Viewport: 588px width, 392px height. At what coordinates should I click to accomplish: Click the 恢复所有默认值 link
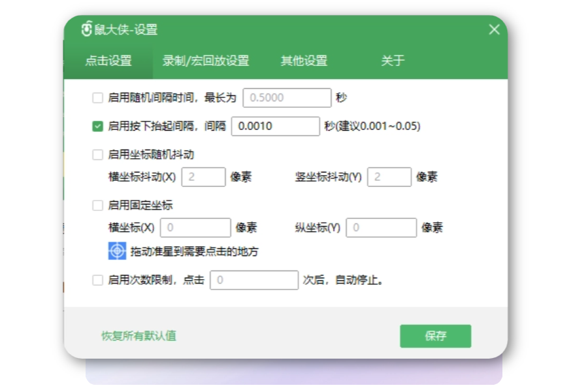(x=139, y=336)
